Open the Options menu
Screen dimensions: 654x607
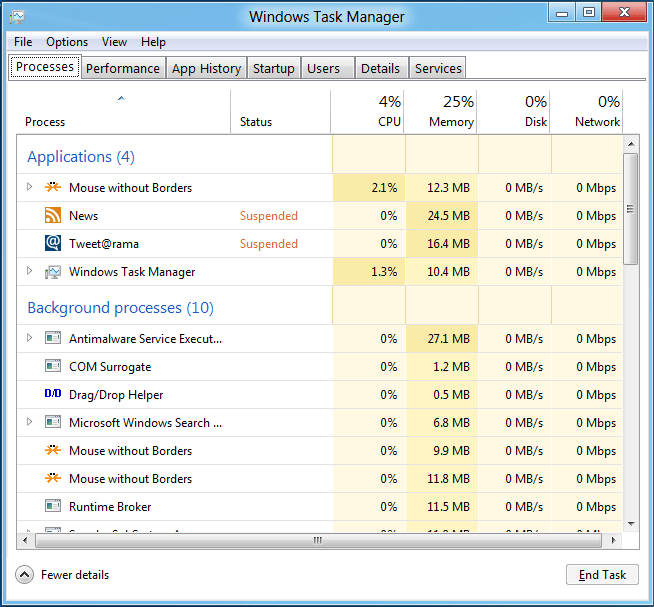[67, 42]
